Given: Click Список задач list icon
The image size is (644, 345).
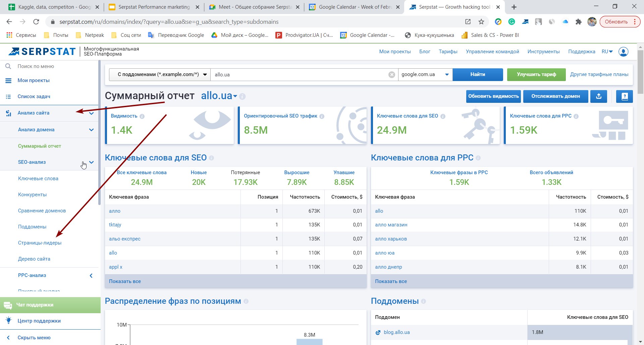Looking at the screenshot, I should tap(8, 96).
